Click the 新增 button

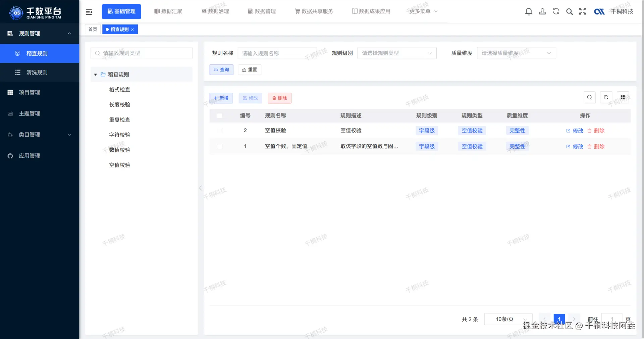pos(221,98)
